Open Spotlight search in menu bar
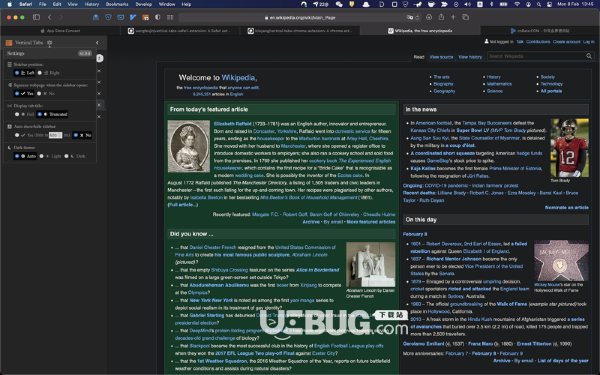600x375 pixels. pos(539,4)
